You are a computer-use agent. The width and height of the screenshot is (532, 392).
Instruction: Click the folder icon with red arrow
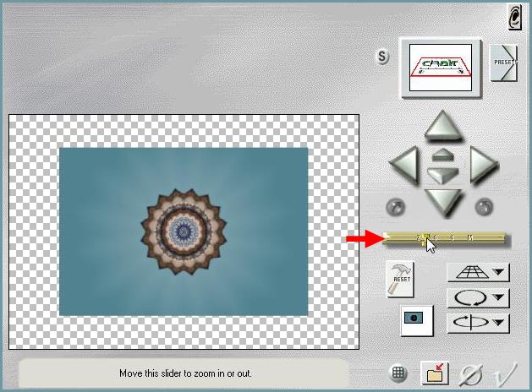point(436,373)
